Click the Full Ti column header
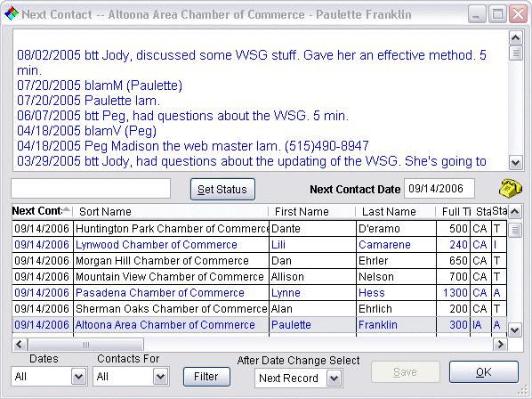The height and width of the screenshot is (399, 532). [454, 212]
